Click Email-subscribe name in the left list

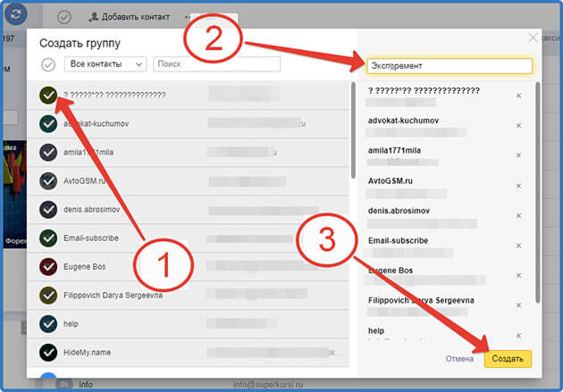pos(91,238)
